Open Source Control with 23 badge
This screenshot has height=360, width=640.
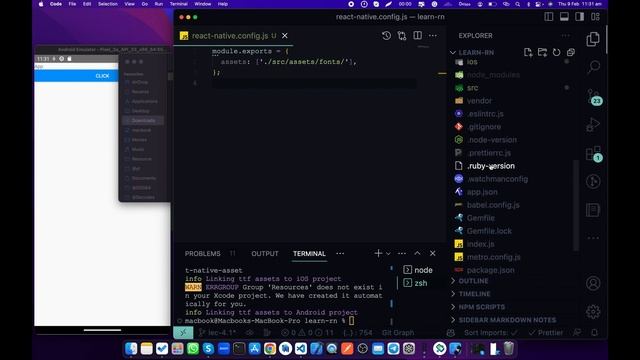[x=594, y=97]
